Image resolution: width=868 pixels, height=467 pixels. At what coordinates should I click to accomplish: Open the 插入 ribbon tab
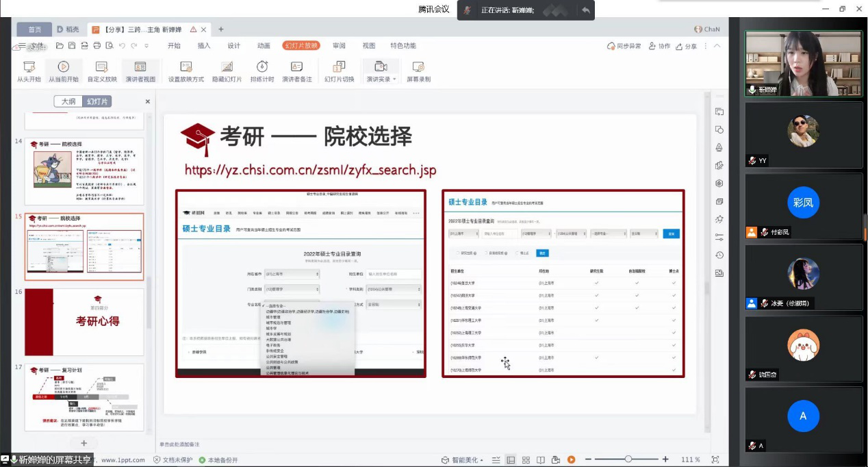point(204,46)
